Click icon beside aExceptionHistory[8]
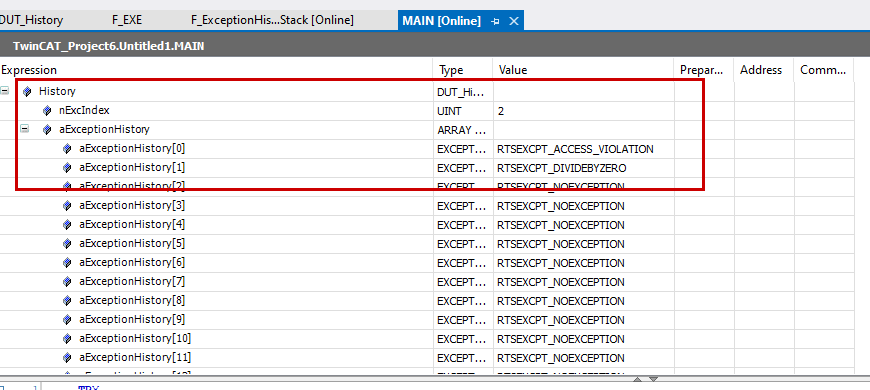Viewport: 870px width, 390px height. pos(67,301)
